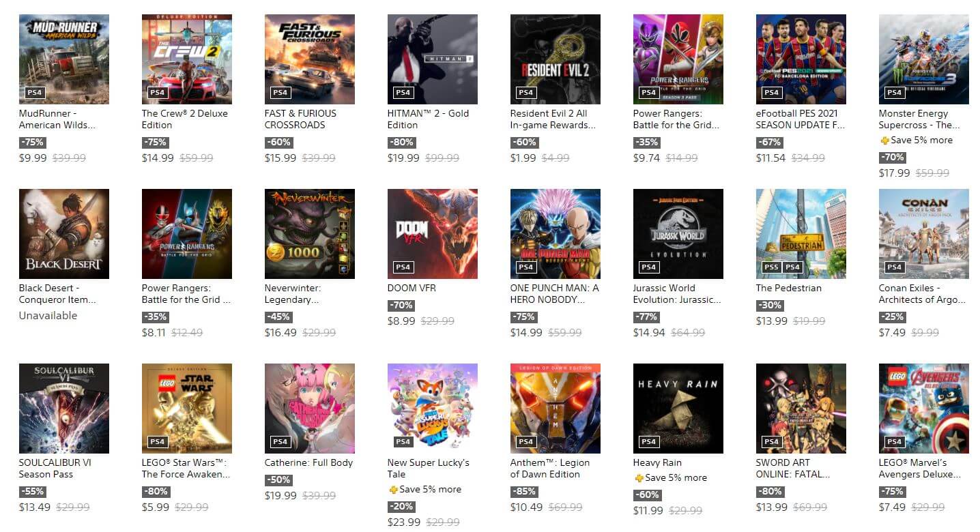
Task: Select the Conan Exiles Architects of Argos thumbnail
Action: 924,234
